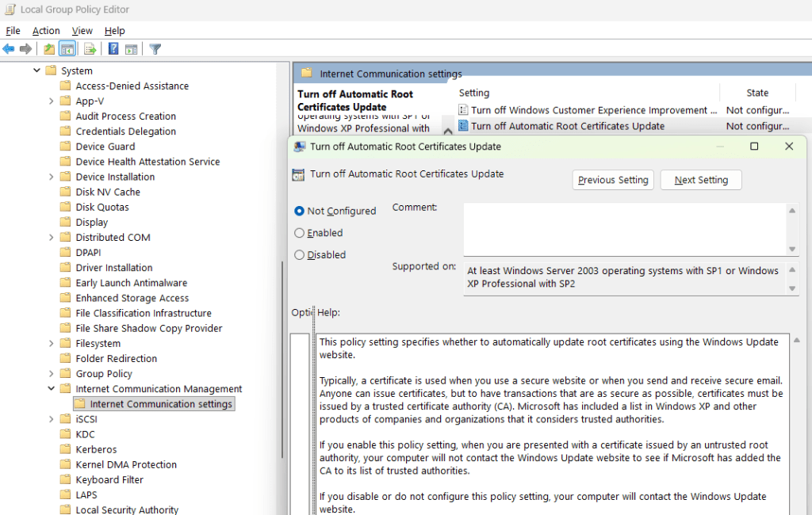
Task: Select the Disabled radio button
Action: pos(299,254)
